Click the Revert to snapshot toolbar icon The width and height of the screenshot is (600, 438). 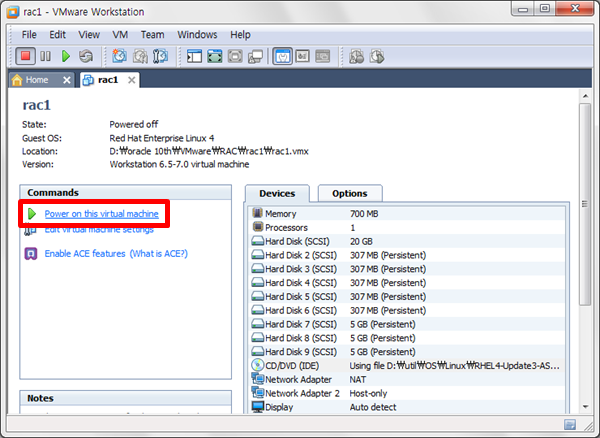click(x=140, y=56)
